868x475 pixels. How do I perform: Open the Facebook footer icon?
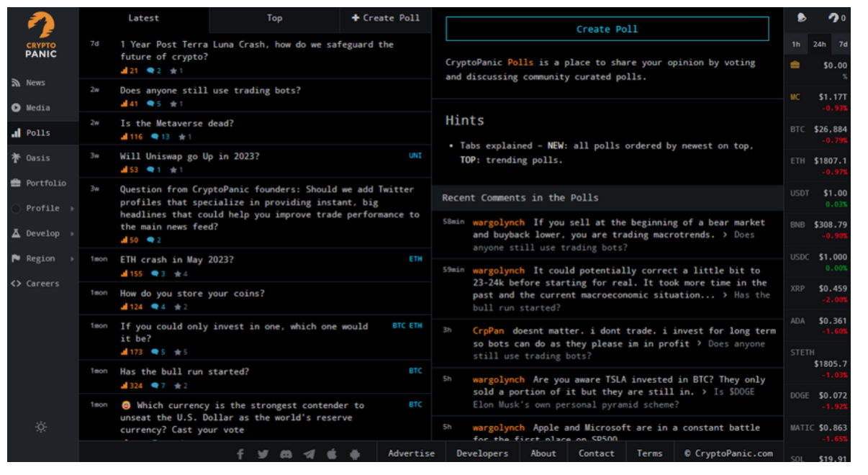(x=240, y=454)
